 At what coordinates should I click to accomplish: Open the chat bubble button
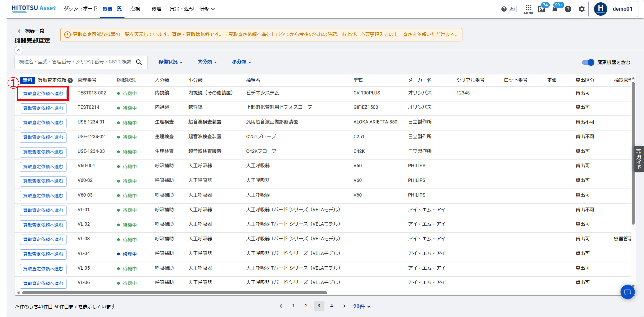627,292
